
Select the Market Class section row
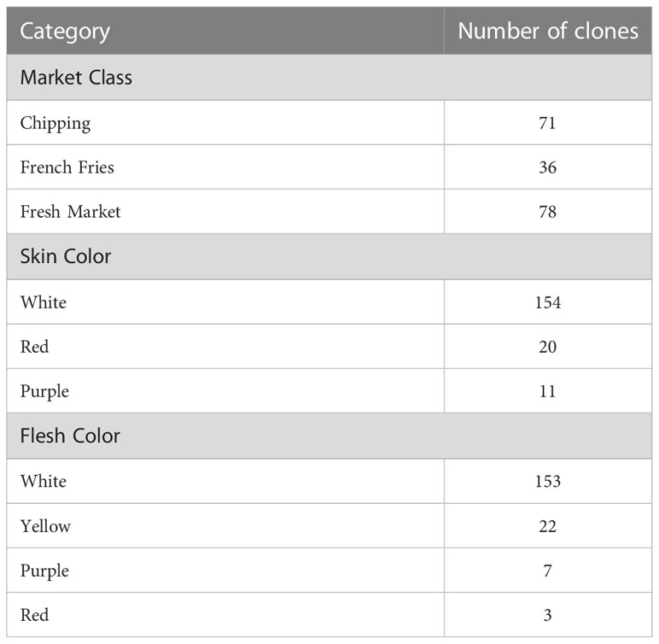(329, 78)
